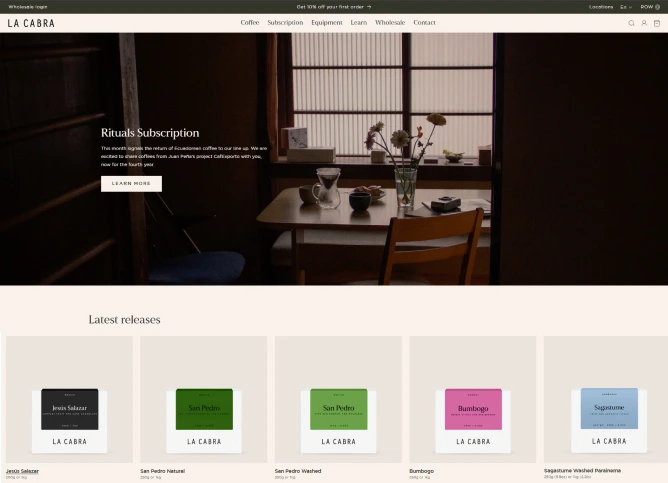
Task: Open the shopping cart icon
Action: click(657, 23)
